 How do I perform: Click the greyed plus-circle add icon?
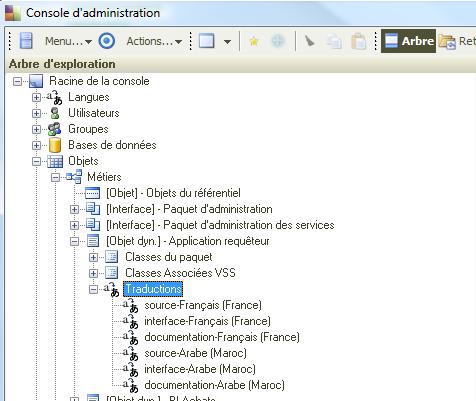coord(278,41)
